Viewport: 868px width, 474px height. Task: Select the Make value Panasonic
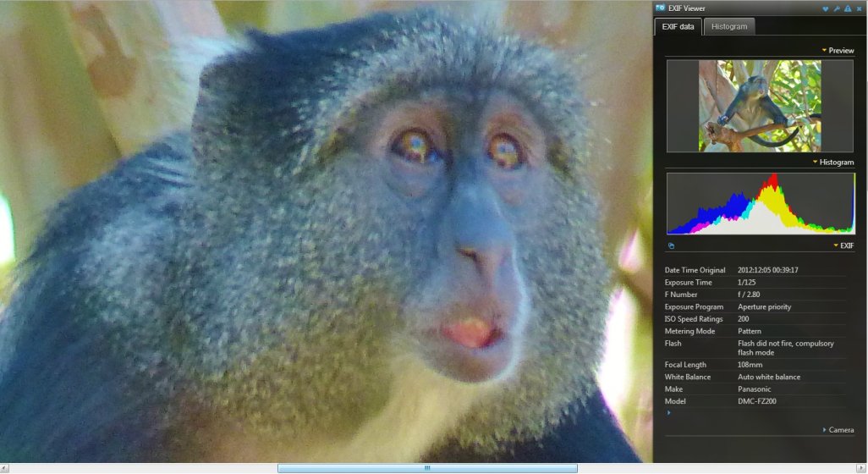pyautogui.click(x=755, y=389)
